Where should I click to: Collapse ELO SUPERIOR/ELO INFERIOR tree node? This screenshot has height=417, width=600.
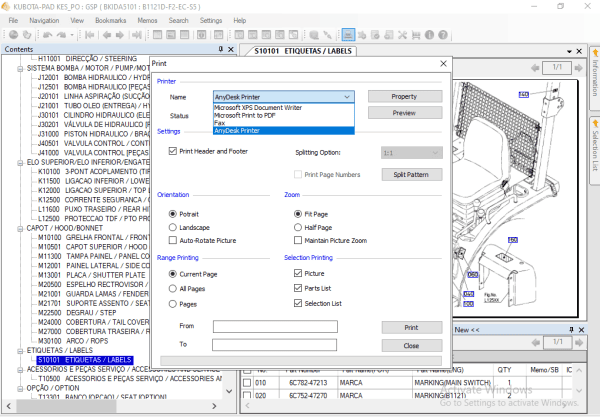point(20,163)
